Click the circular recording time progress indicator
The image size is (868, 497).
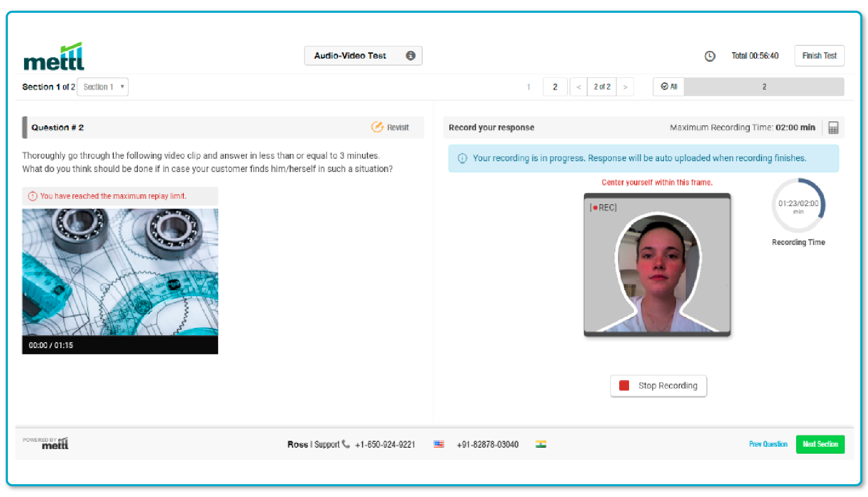[x=798, y=205]
